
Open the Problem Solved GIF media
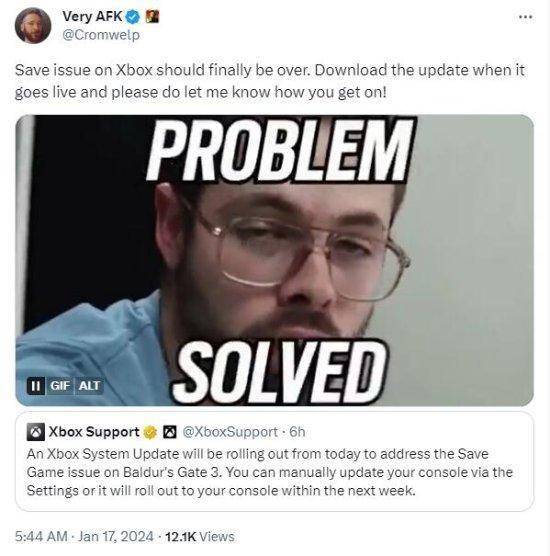(x=274, y=260)
